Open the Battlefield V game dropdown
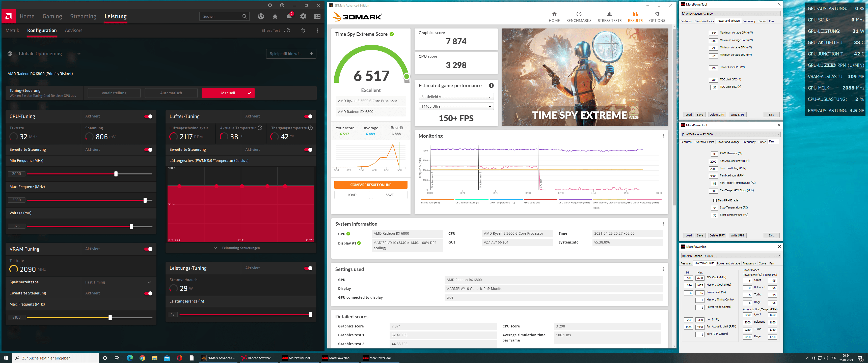The image size is (868, 363). pos(456,97)
